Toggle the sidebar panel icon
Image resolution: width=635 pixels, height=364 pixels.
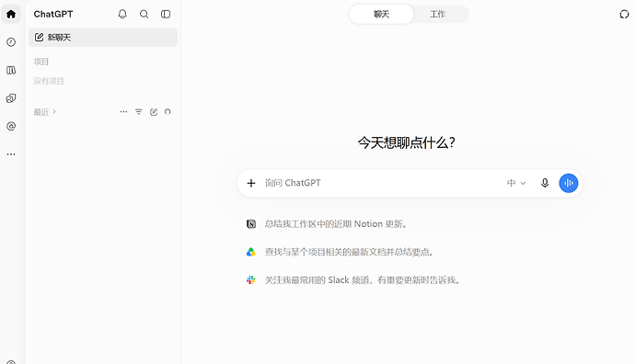[x=166, y=14]
